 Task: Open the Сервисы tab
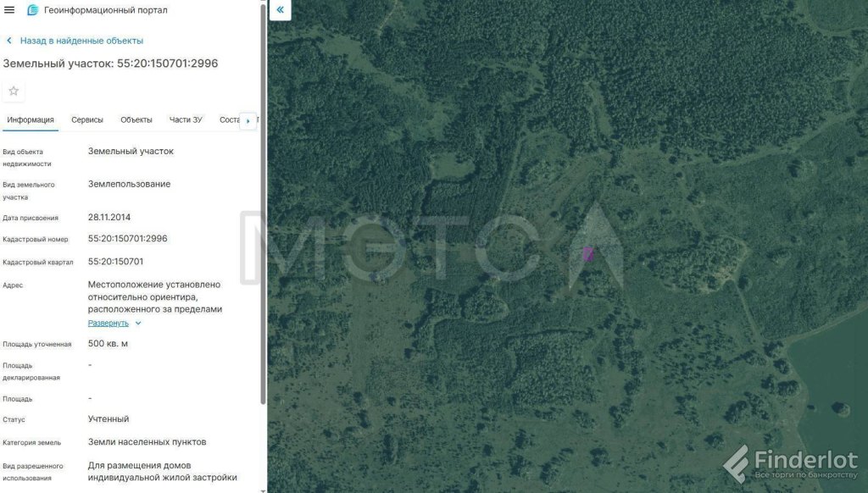87,120
